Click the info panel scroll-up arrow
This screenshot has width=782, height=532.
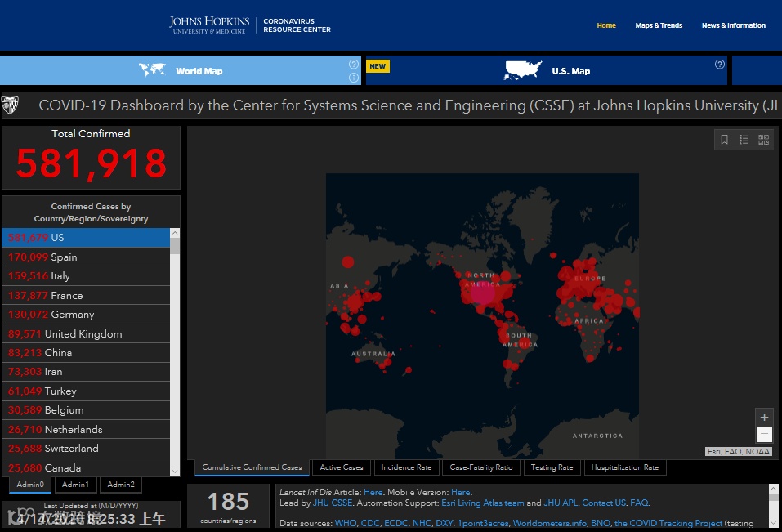tap(773, 488)
